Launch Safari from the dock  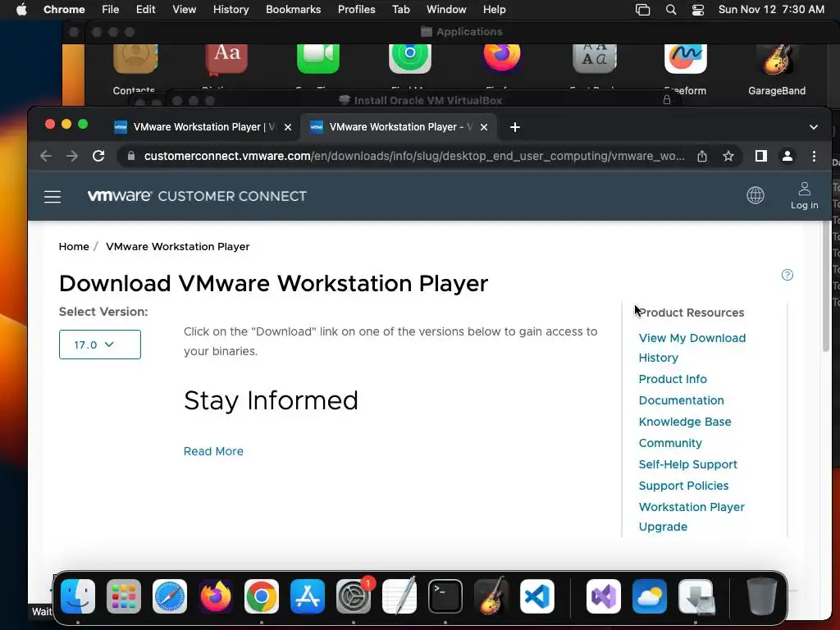point(170,596)
